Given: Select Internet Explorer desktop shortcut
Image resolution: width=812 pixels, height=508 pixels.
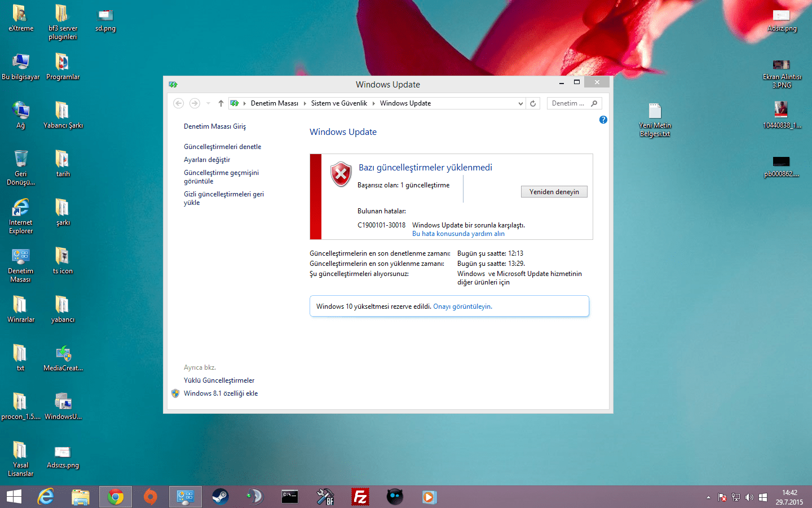Looking at the screenshot, I should pyautogui.click(x=21, y=216).
